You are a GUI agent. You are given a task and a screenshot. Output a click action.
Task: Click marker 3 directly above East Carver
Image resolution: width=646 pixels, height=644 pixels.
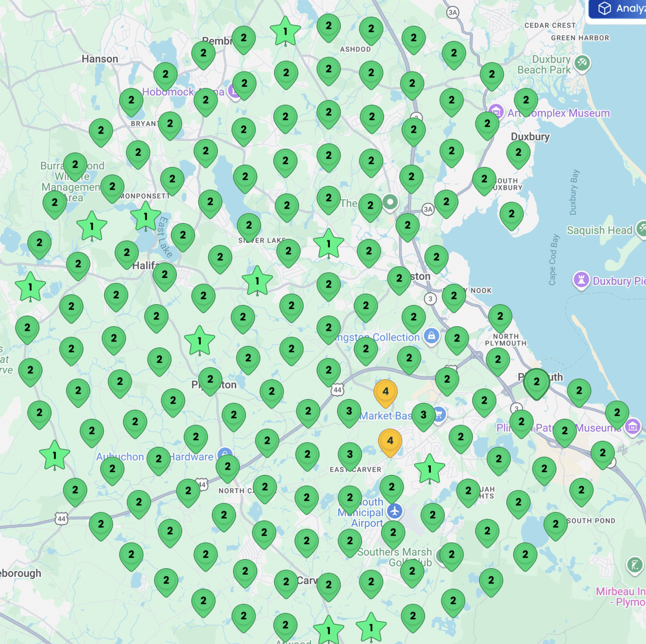click(x=350, y=455)
